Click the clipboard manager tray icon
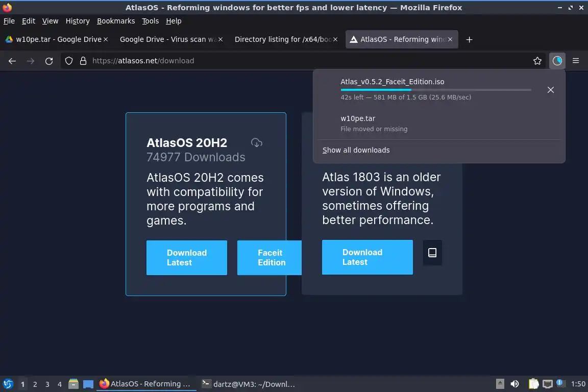 [533, 384]
